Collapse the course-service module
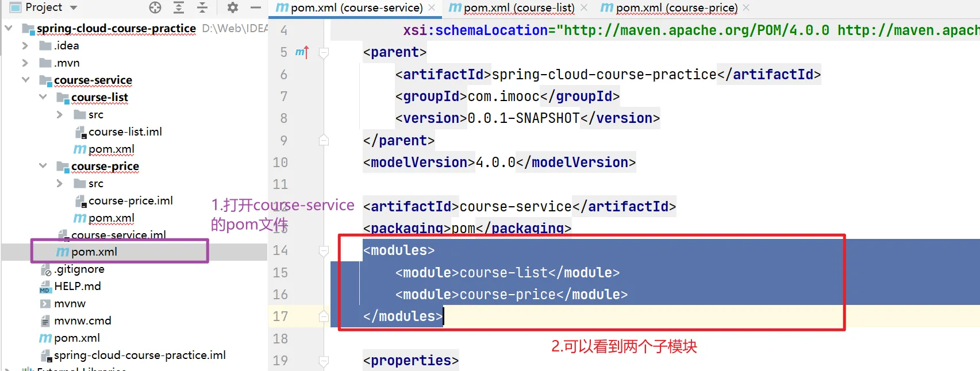 point(25,80)
